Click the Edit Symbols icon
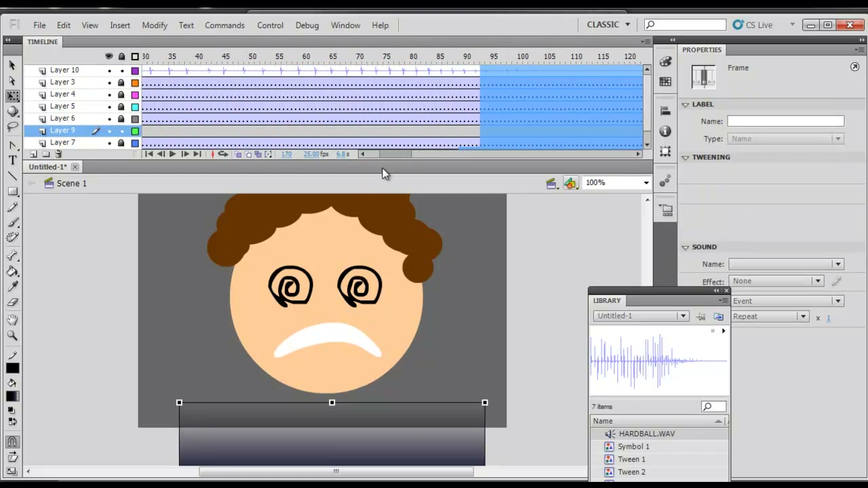 [571, 183]
